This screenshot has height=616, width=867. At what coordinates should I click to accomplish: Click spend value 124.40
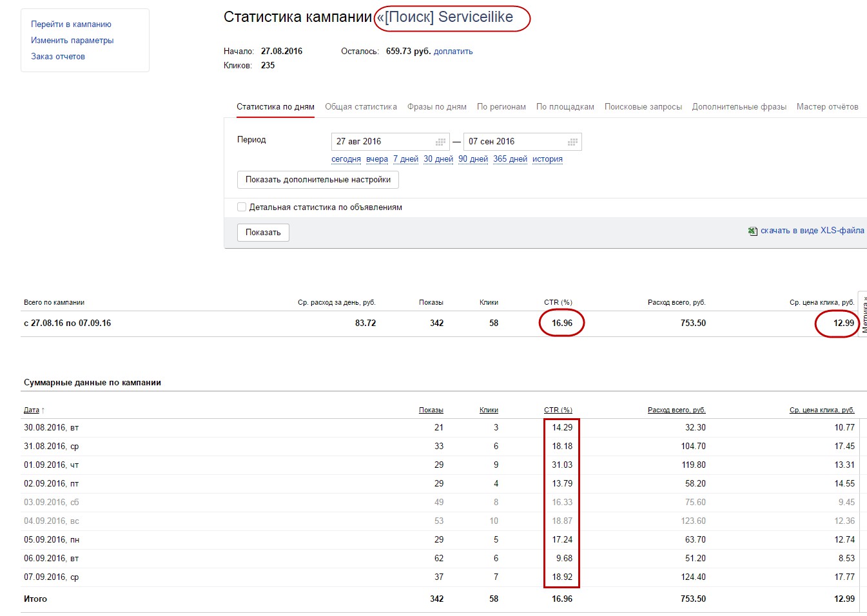694,577
